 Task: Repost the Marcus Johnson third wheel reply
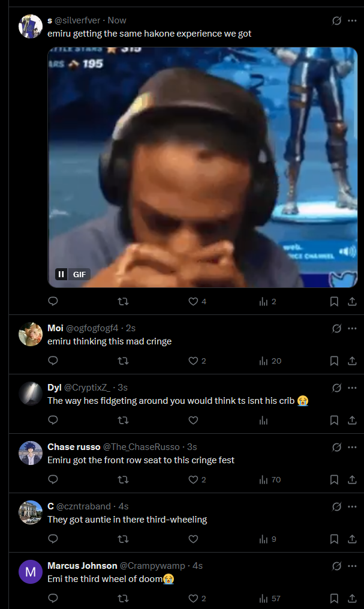click(123, 599)
